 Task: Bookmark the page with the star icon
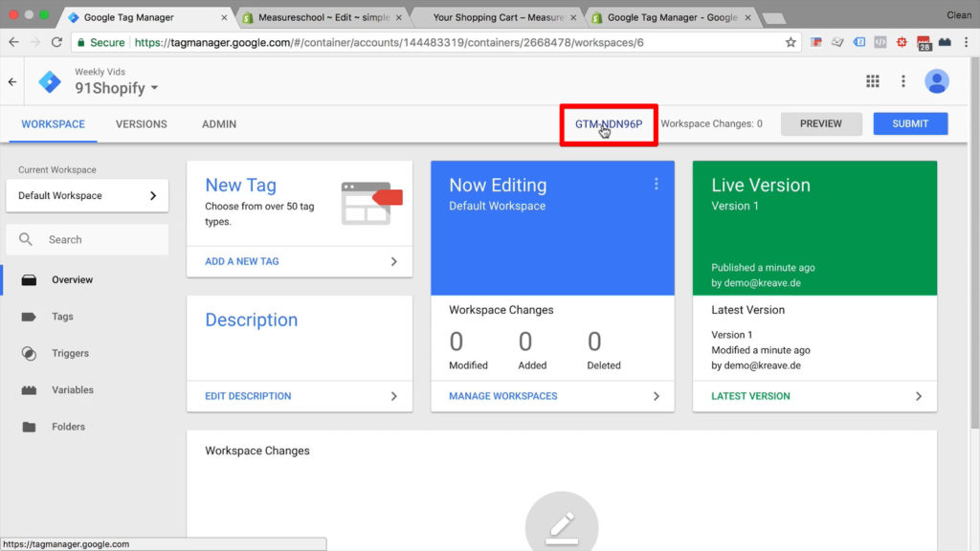tap(791, 42)
